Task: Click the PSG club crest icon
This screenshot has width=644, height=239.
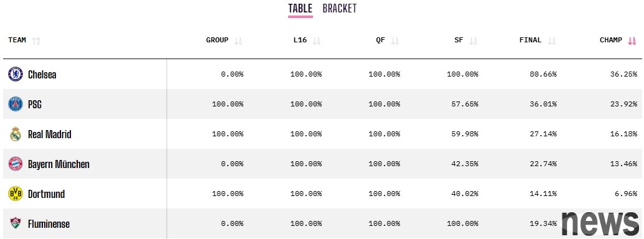Action: (x=16, y=105)
